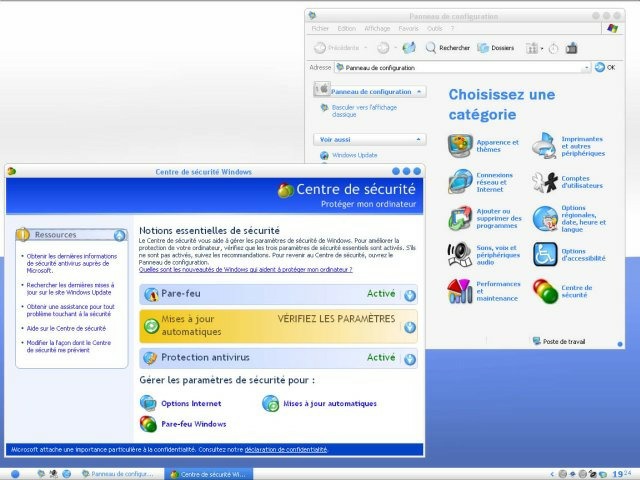Click the Options Internet text link

click(x=191, y=404)
